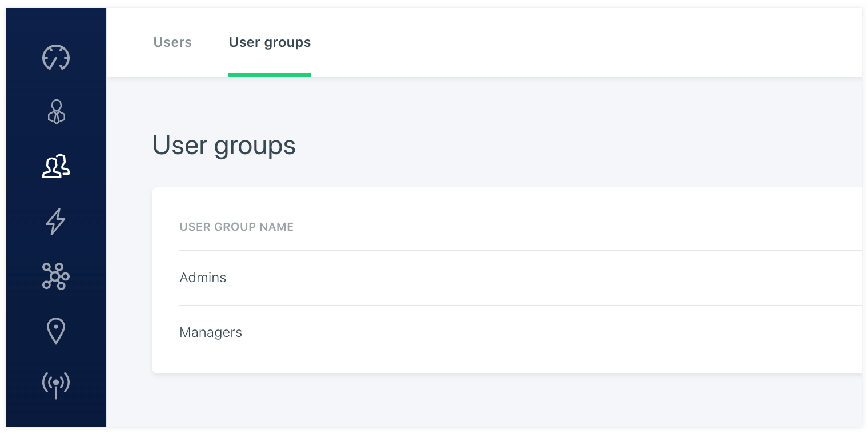Screen dimensions: 868x434
Task: Click the blank sidebar area beneath the antenna icon
Action: [56, 415]
